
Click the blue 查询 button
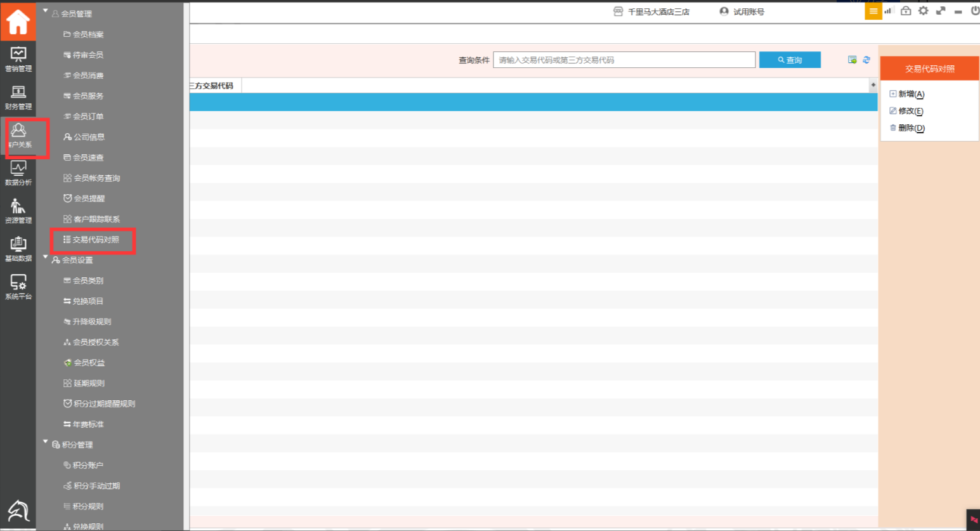click(x=790, y=60)
